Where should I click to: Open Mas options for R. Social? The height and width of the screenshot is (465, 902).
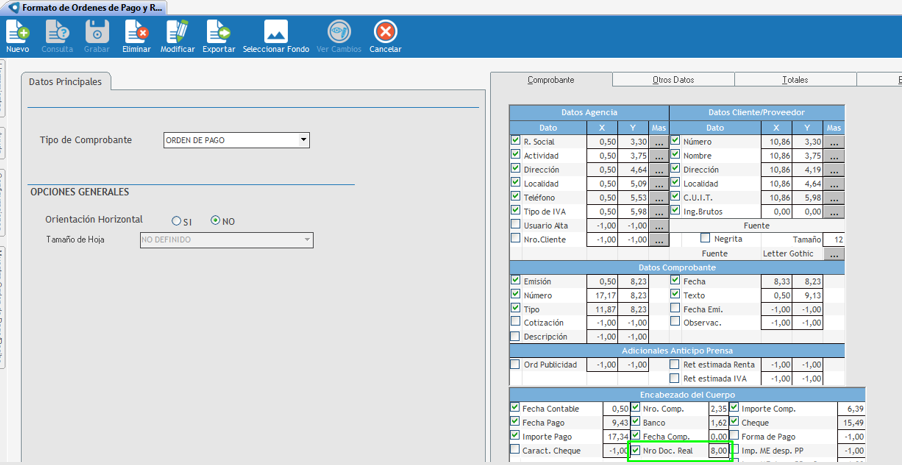coord(658,143)
